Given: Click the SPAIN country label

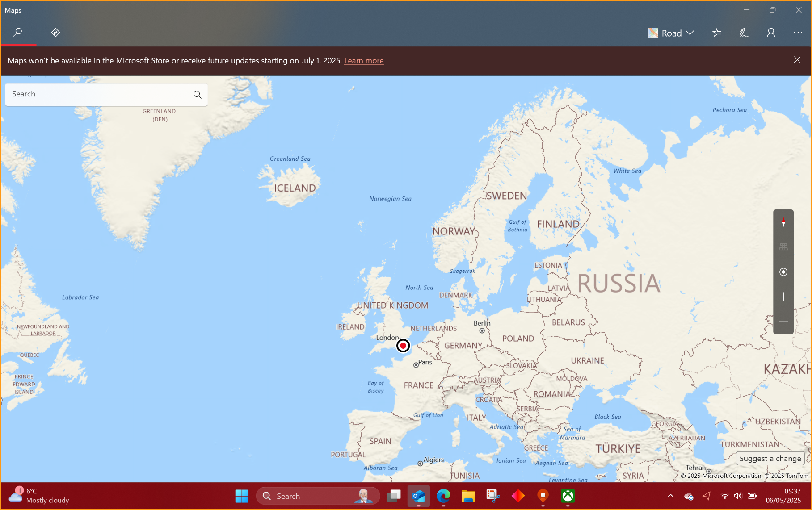Looking at the screenshot, I should [x=380, y=441].
